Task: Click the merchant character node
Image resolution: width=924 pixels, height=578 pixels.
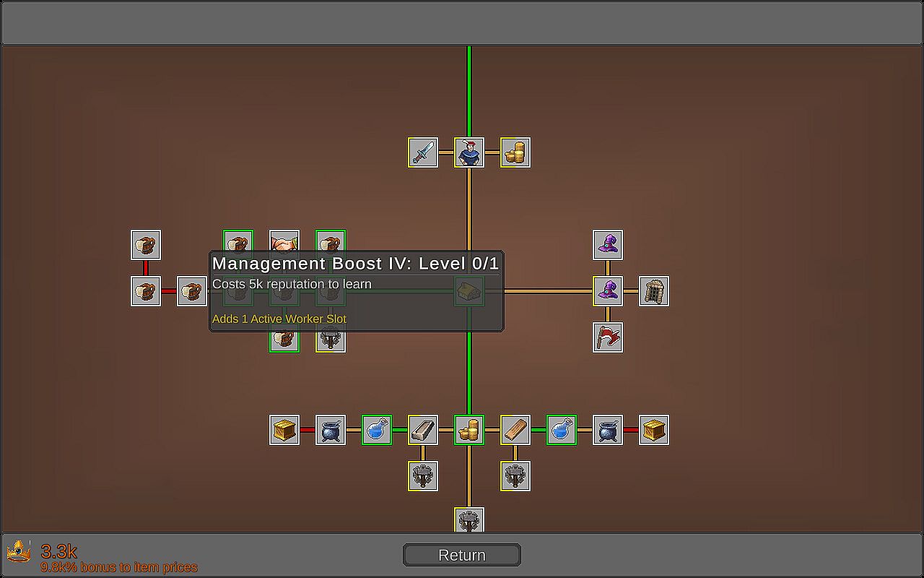Action: coord(469,152)
